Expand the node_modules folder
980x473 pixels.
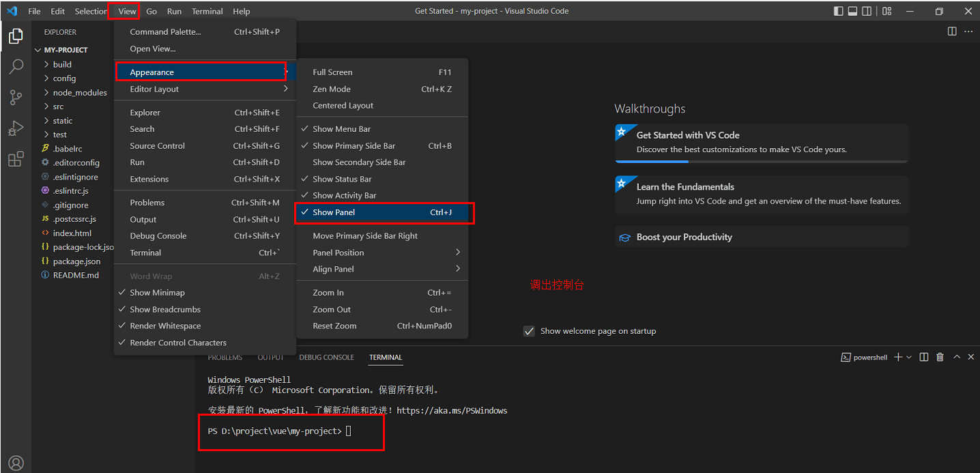click(79, 93)
